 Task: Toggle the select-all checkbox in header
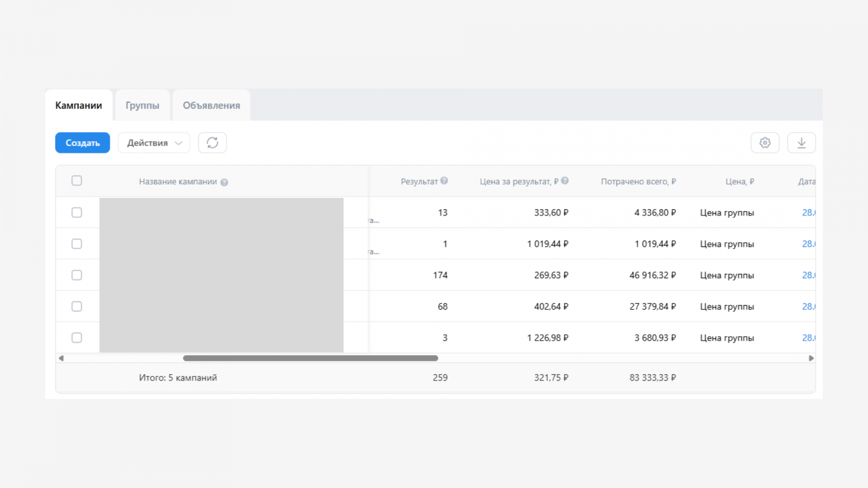coord(77,181)
